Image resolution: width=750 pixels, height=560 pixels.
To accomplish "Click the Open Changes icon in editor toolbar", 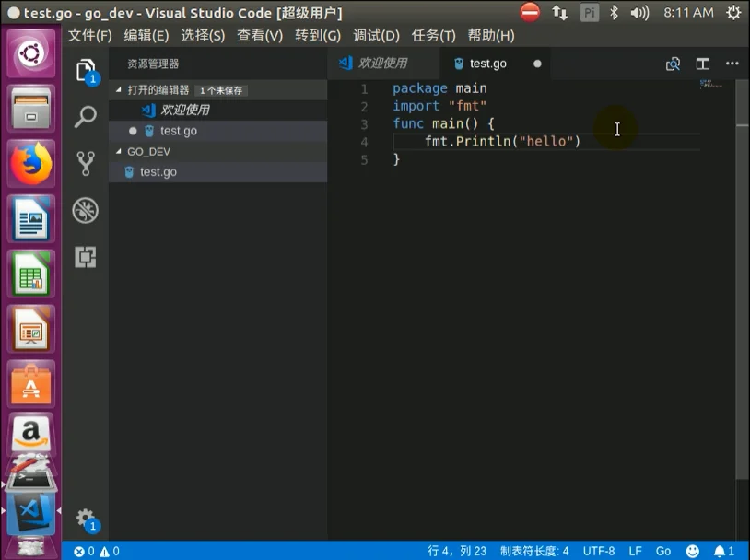I will (673, 64).
